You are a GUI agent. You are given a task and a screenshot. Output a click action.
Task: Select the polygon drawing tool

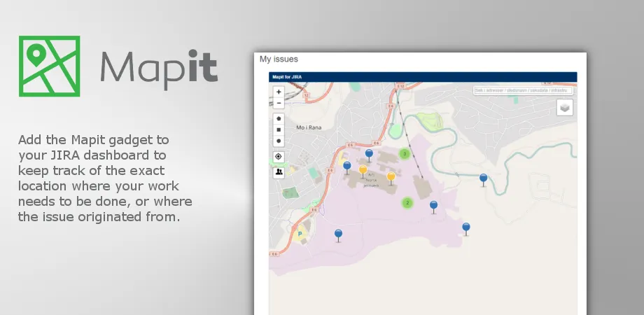279,119
